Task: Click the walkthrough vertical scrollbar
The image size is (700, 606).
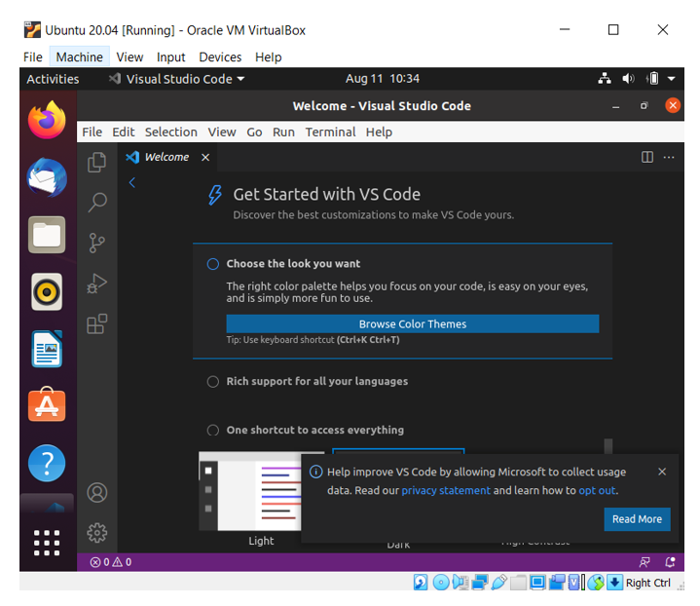Action: click(608, 446)
